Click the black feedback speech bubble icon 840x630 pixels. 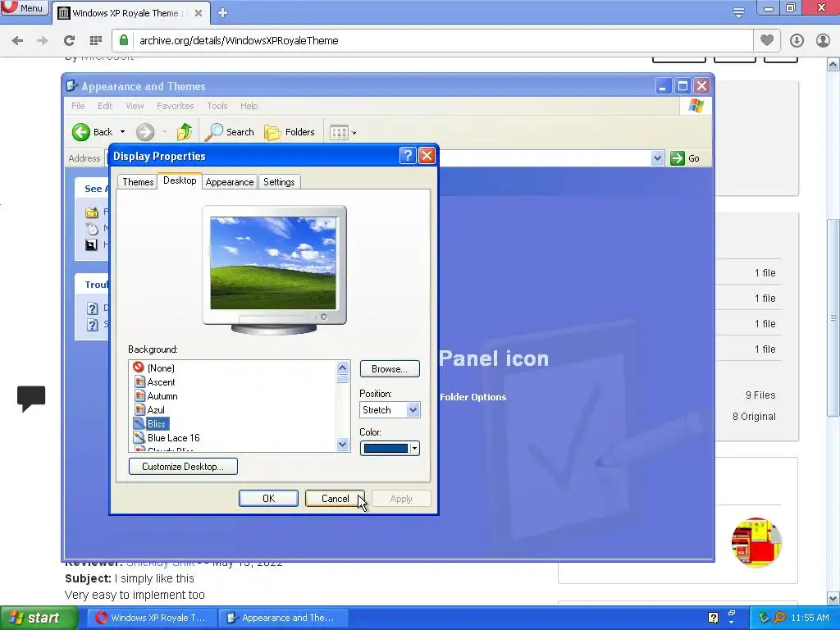click(31, 399)
